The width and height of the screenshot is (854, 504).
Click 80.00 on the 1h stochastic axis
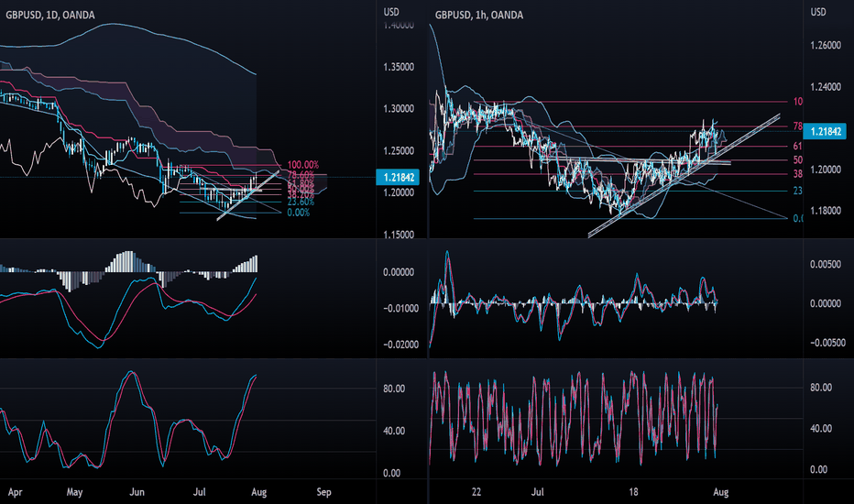point(821,388)
